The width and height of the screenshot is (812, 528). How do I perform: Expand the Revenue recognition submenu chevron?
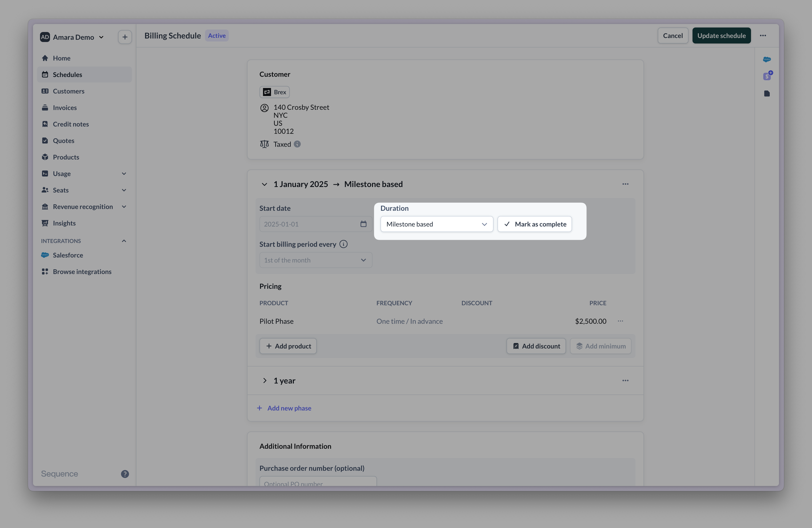pos(124,207)
